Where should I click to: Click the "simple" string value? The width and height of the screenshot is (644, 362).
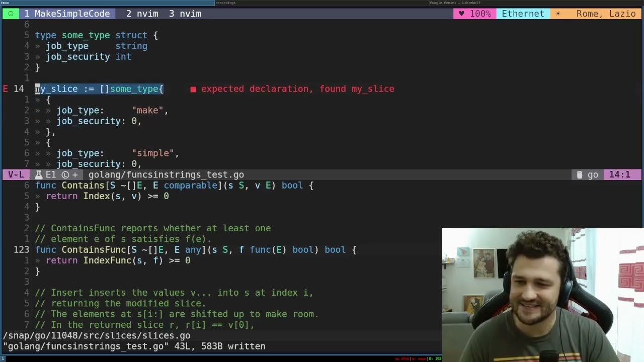[x=153, y=153]
